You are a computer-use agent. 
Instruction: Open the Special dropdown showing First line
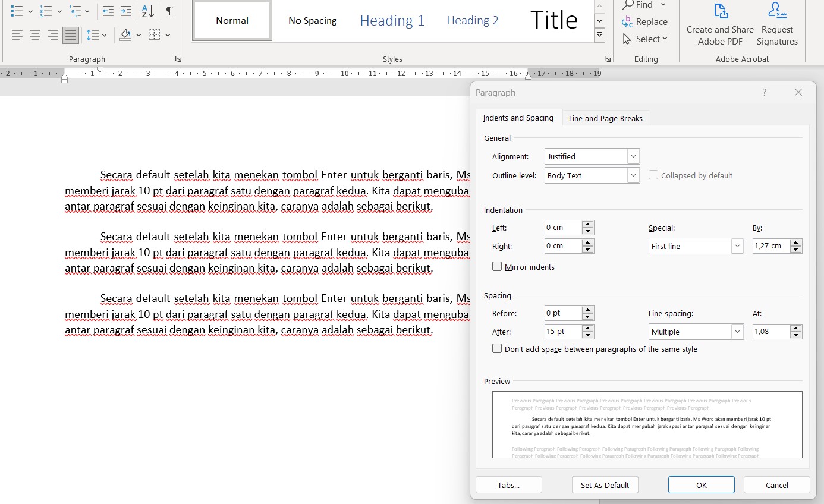coord(737,245)
